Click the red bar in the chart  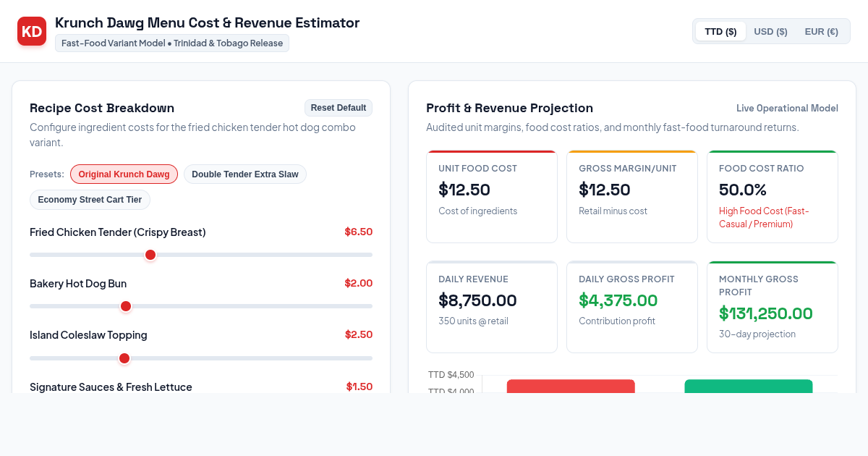(571, 387)
